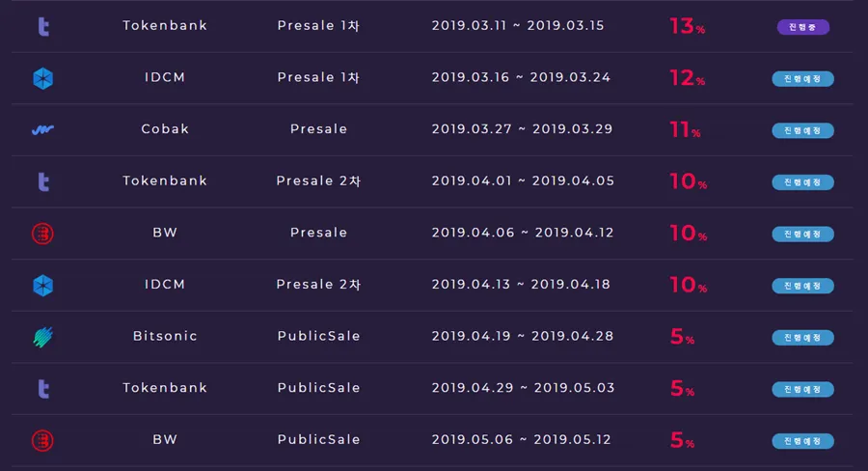Image resolution: width=868 pixels, height=471 pixels.
Task: Click the red BW logo in Presale row
Action: (x=42, y=234)
